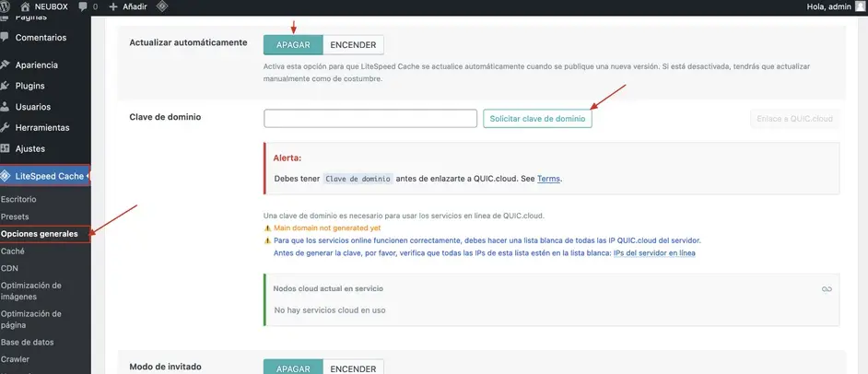The width and height of the screenshot is (868, 374).
Task: Set Modo de invitado to APAGAR
Action: 293,367
